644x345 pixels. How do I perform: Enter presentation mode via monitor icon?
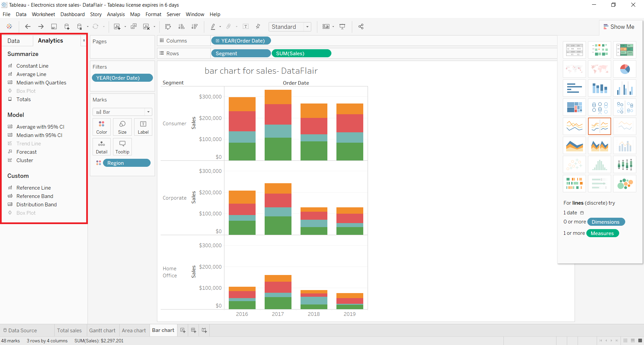(x=342, y=26)
